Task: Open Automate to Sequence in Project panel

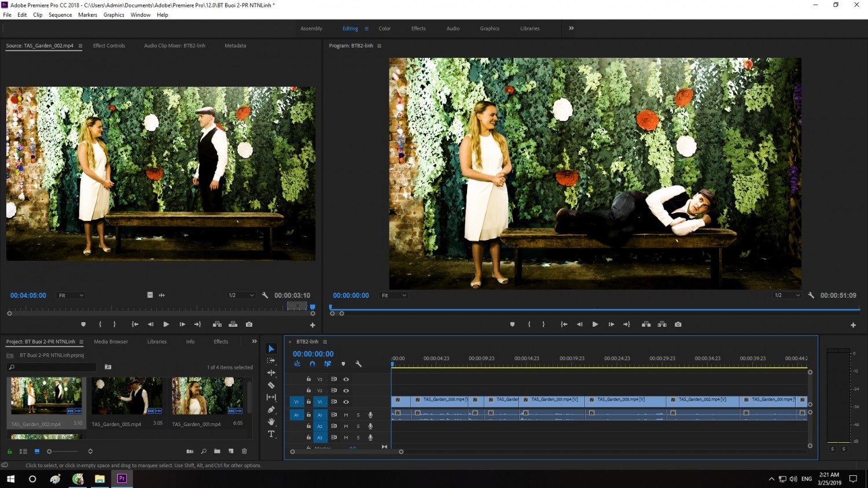Action: point(190,451)
